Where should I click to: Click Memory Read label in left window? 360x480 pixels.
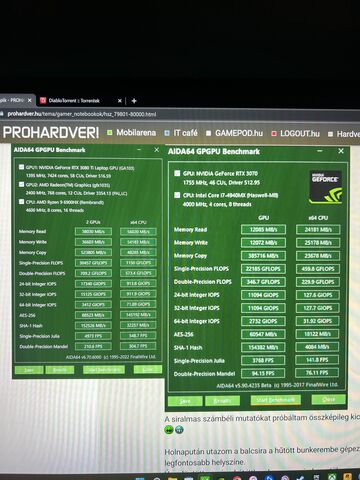[x=32, y=231]
